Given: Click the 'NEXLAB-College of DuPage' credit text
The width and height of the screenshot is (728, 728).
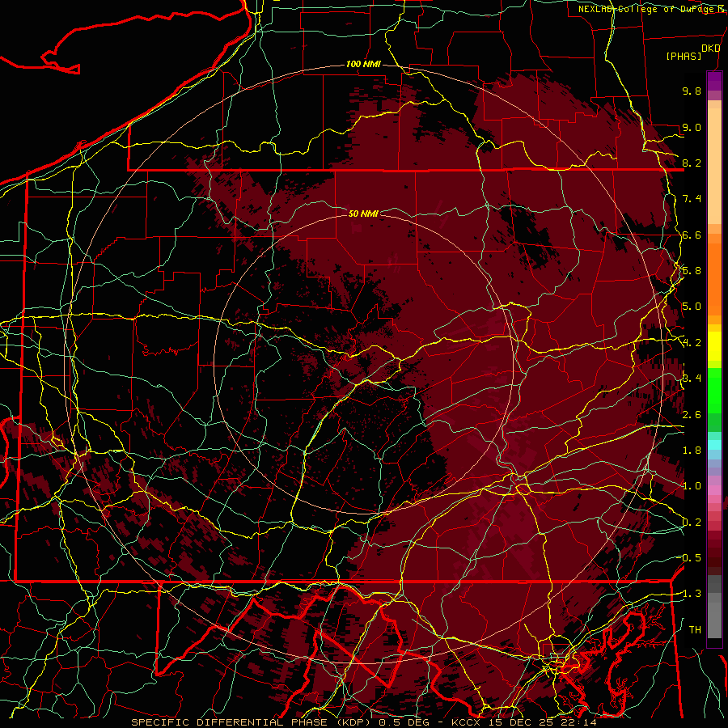Looking at the screenshot, I should [x=646, y=9].
